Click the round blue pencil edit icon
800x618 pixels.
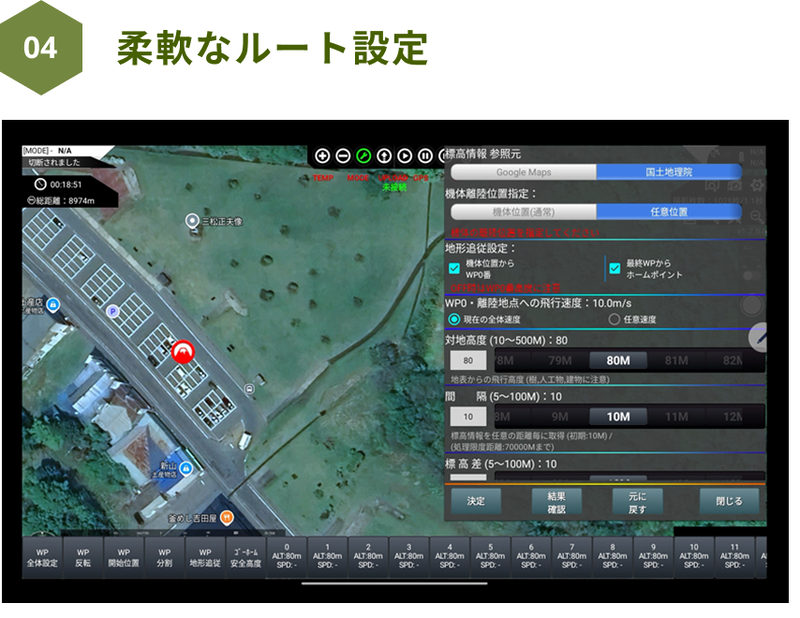point(760,339)
